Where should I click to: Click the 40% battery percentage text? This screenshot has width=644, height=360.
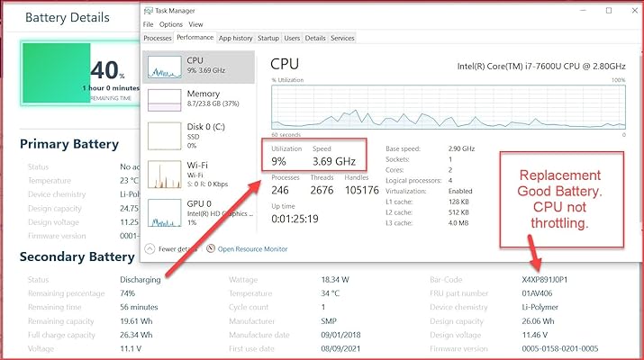click(x=107, y=70)
